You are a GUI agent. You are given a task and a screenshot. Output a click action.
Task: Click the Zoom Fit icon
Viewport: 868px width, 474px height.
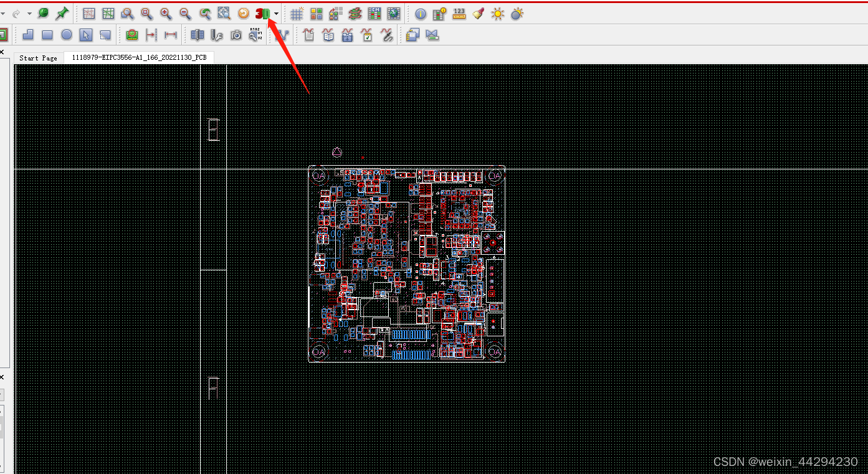coord(147,13)
